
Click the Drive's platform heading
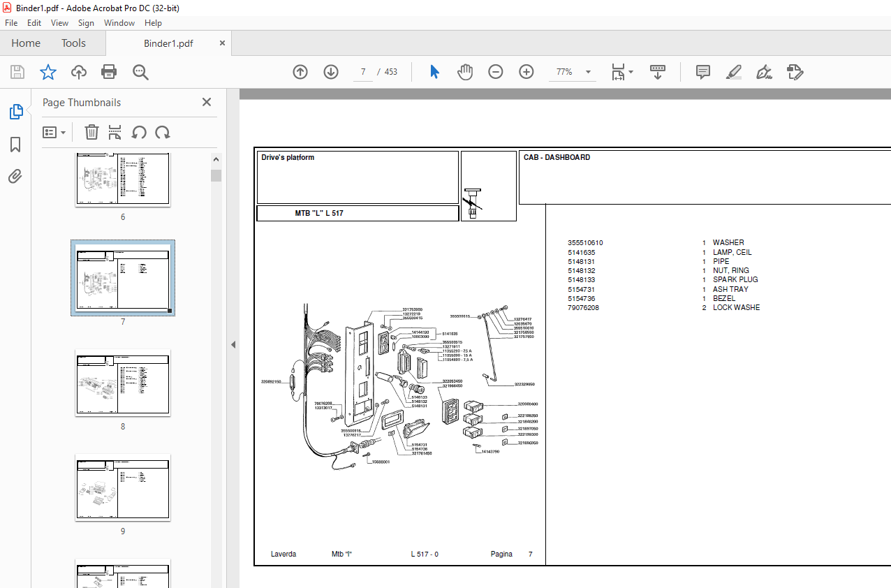pyautogui.click(x=288, y=157)
